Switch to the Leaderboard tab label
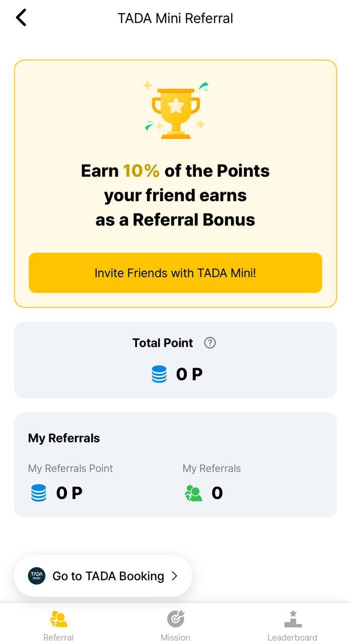This screenshot has width=351, height=644. coord(292,637)
